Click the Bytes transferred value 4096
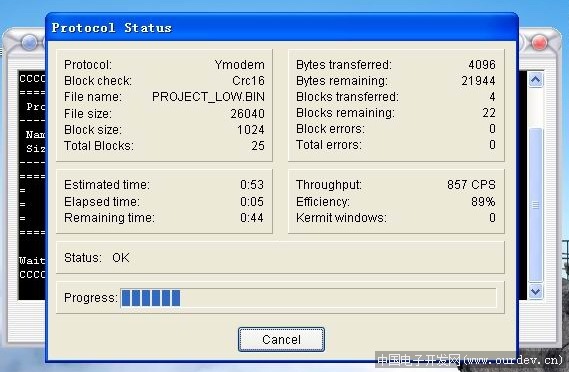This screenshot has height=372, width=569. pos(482,65)
